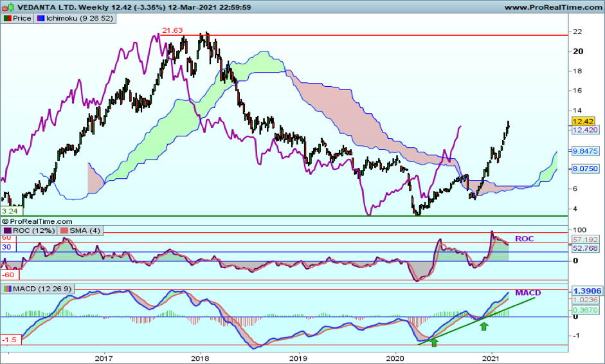
Task: Click the 2018 time axis label
Action: click(200, 359)
